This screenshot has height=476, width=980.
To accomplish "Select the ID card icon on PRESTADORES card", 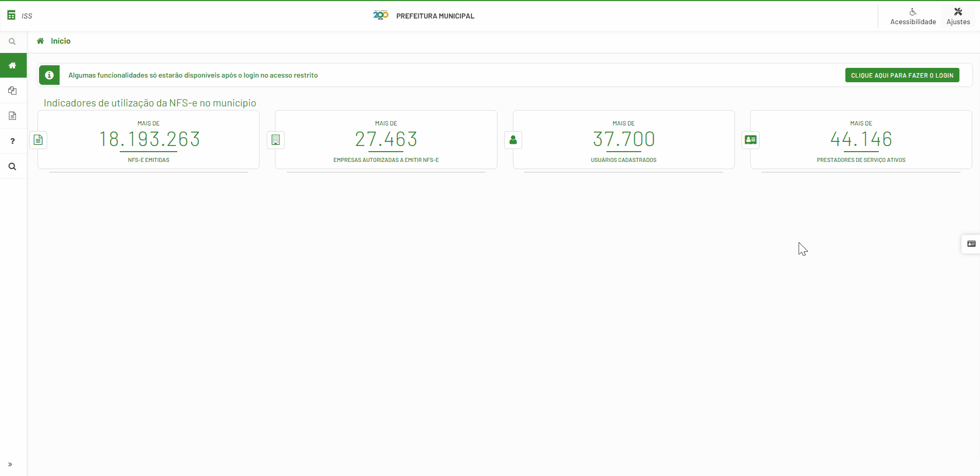I will click(751, 140).
